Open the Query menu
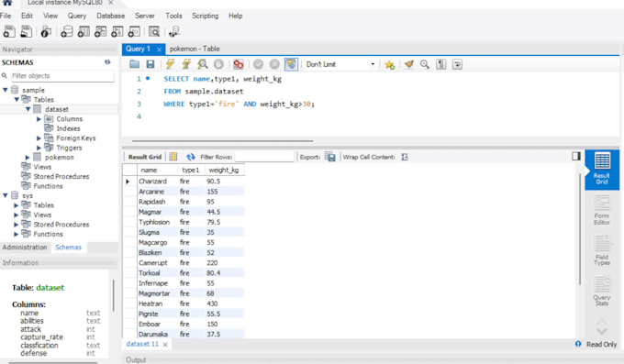The height and width of the screenshot is (364, 624). click(x=77, y=16)
